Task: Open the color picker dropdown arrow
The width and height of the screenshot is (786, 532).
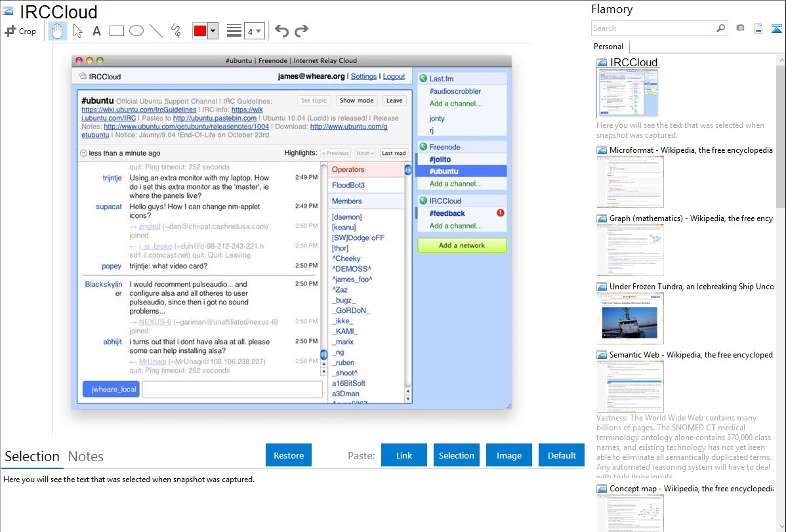Action: tap(213, 31)
